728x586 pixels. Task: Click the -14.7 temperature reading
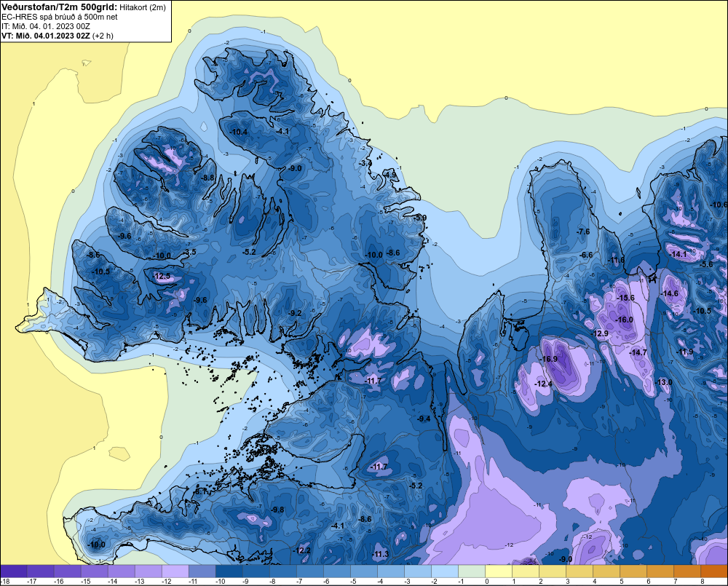(638, 353)
